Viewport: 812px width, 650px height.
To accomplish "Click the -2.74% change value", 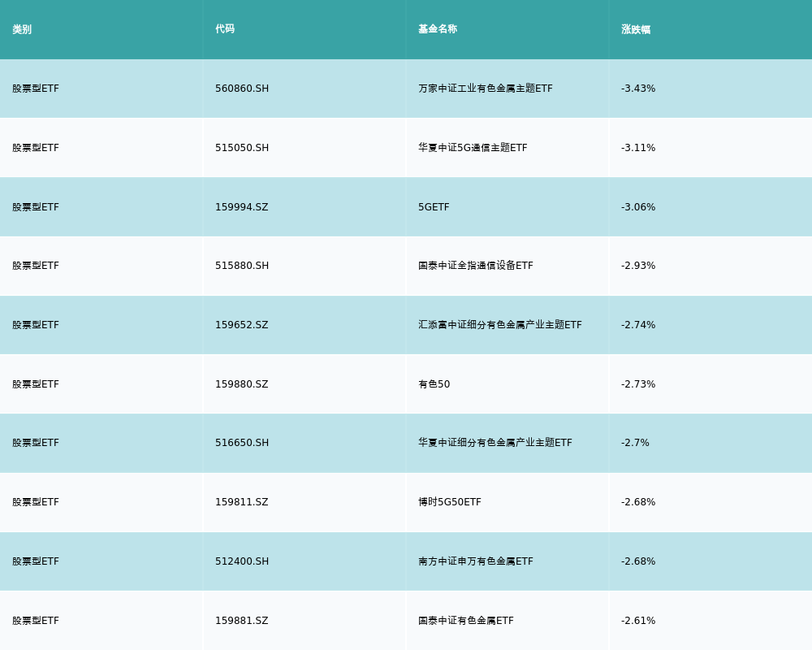I will (638, 325).
